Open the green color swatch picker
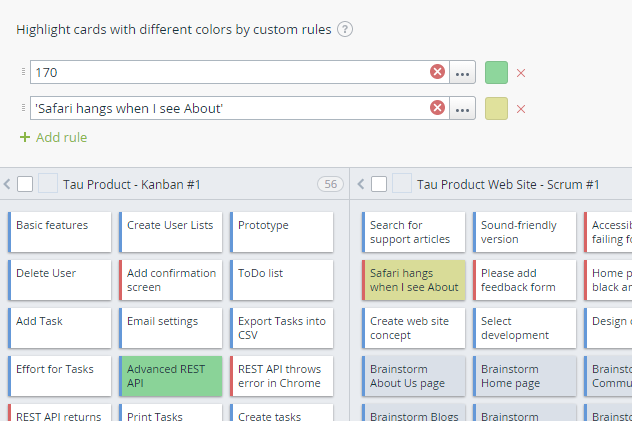This screenshot has width=632, height=421. click(496, 72)
